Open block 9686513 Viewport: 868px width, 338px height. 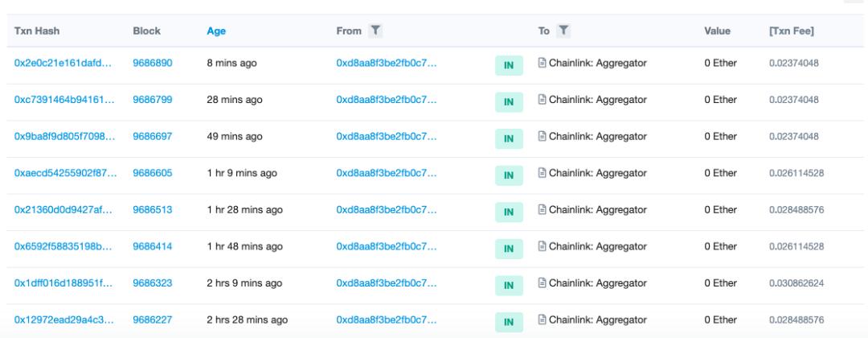tap(152, 209)
